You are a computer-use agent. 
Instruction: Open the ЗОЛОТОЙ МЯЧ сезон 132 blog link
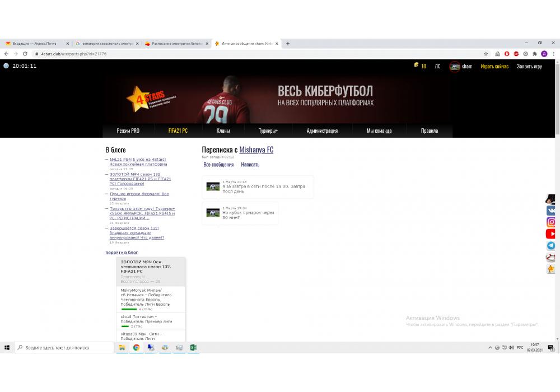point(140,179)
